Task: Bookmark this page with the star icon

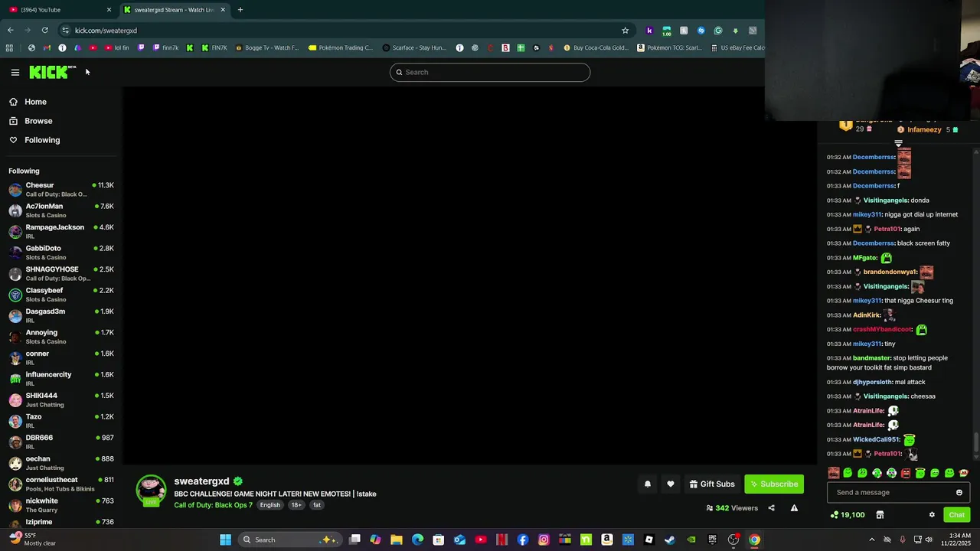Action: click(x=625, y=30)
